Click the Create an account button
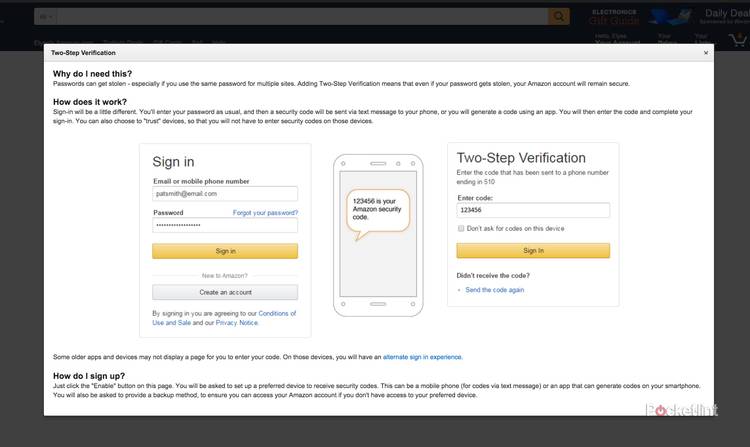750x447 pixels. pyautogui.click(x=225, y=292)
